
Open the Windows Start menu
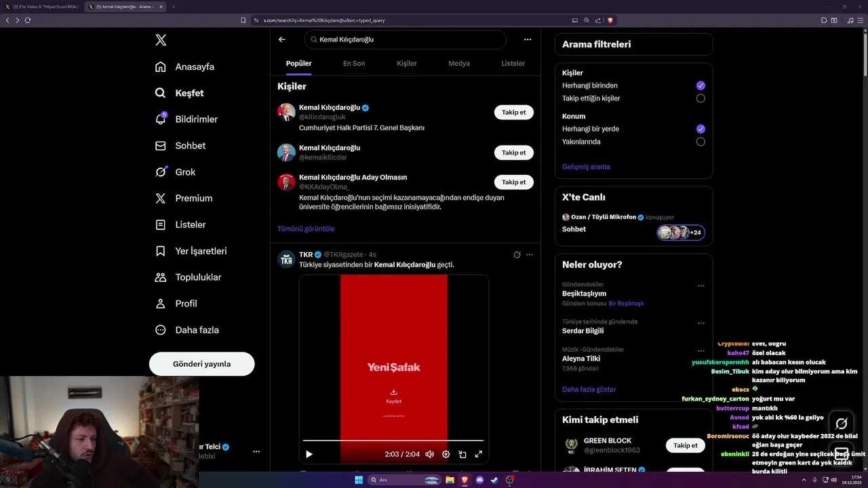click(359, 480)
